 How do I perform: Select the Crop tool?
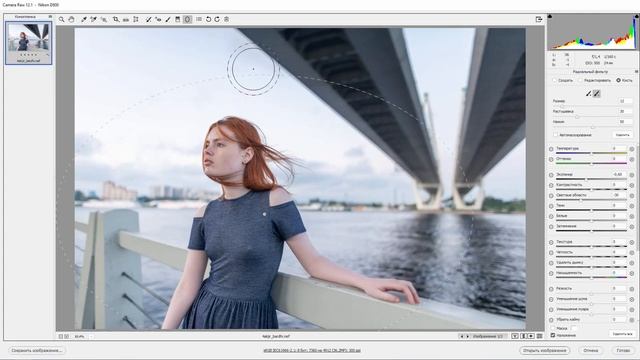click(116, 19)
